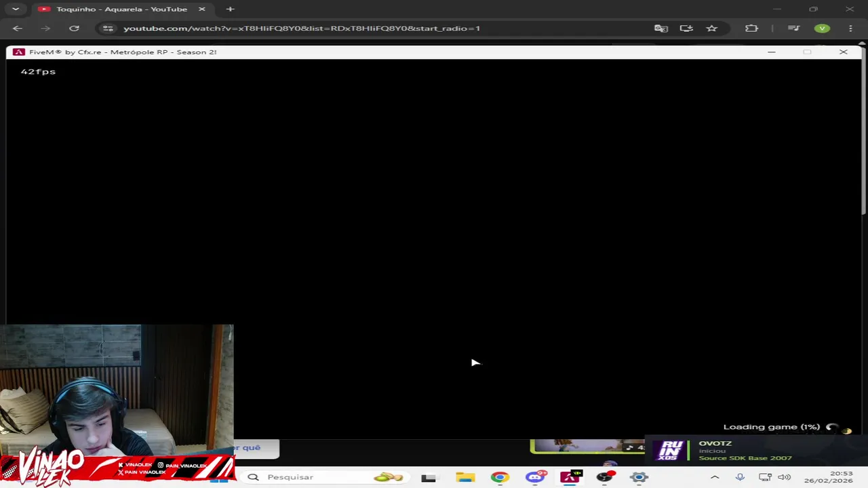
Task: Click the Loading game (1%) text
Action: pos(772,427)
